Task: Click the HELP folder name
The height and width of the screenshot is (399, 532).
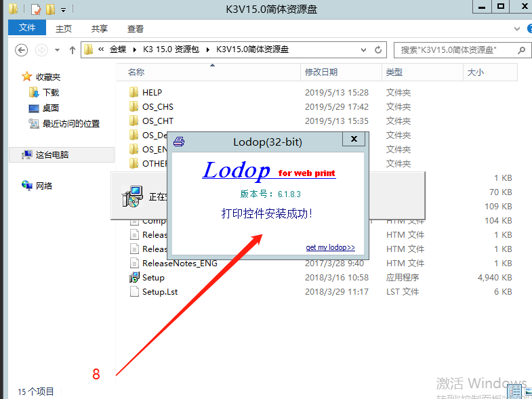Action: click(x=152, y=92)
